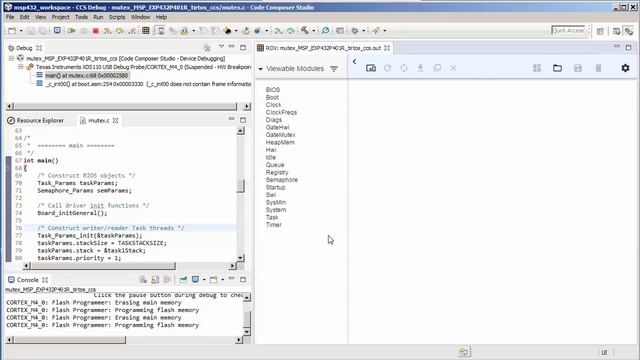
Task: Open the Task module in ROV
Action: pos(272,218)
